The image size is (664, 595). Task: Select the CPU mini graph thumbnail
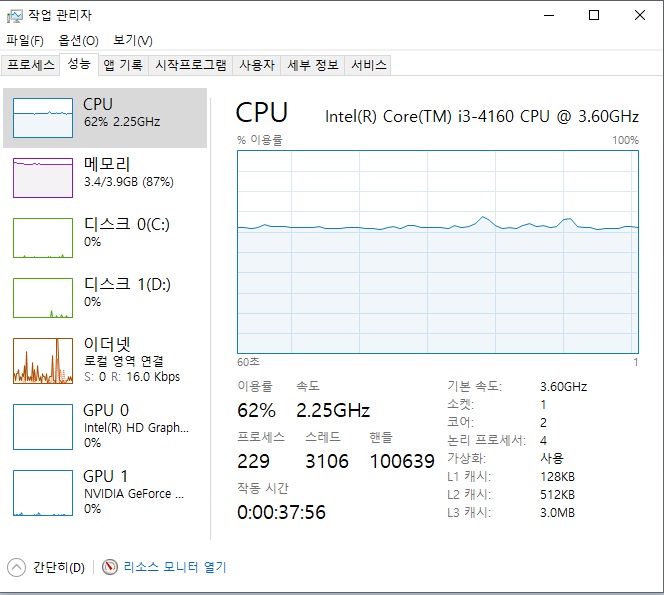click(42, 118)
